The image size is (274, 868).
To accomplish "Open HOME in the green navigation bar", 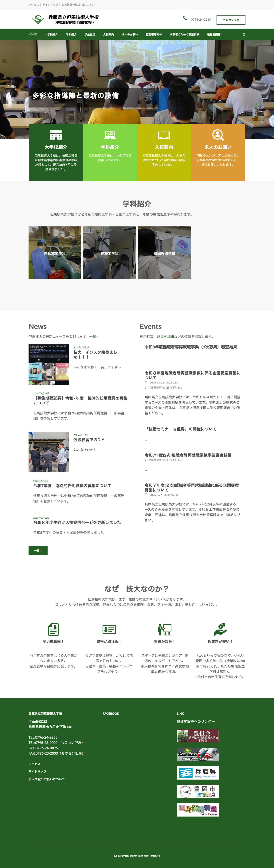I will (x=33, y=34).
